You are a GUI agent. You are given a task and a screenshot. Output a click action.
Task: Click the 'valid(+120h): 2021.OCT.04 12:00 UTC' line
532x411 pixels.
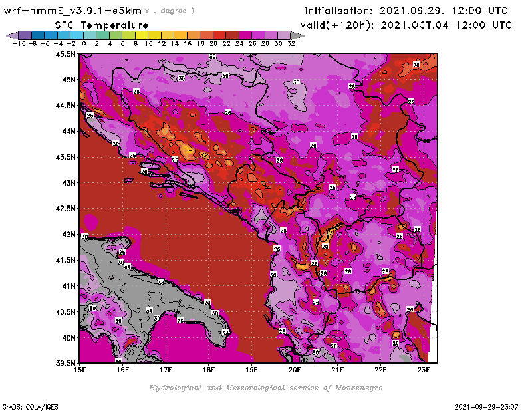coord(406,25)
